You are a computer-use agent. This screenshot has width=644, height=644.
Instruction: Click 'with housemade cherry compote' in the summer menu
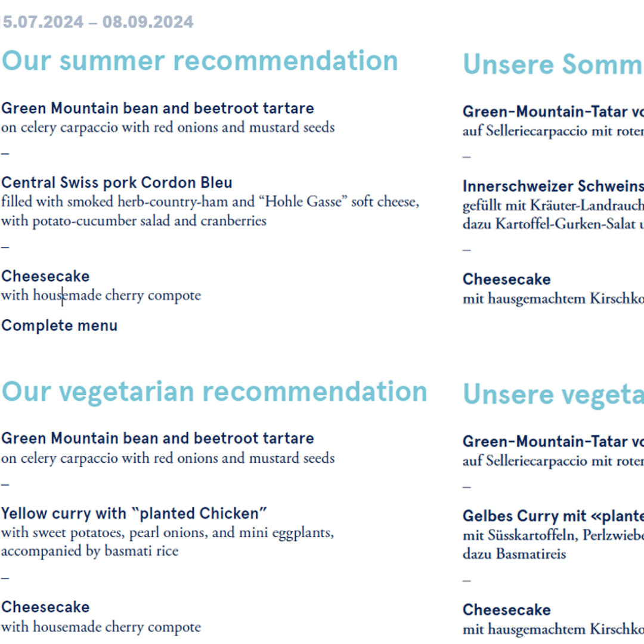[101, 295]
